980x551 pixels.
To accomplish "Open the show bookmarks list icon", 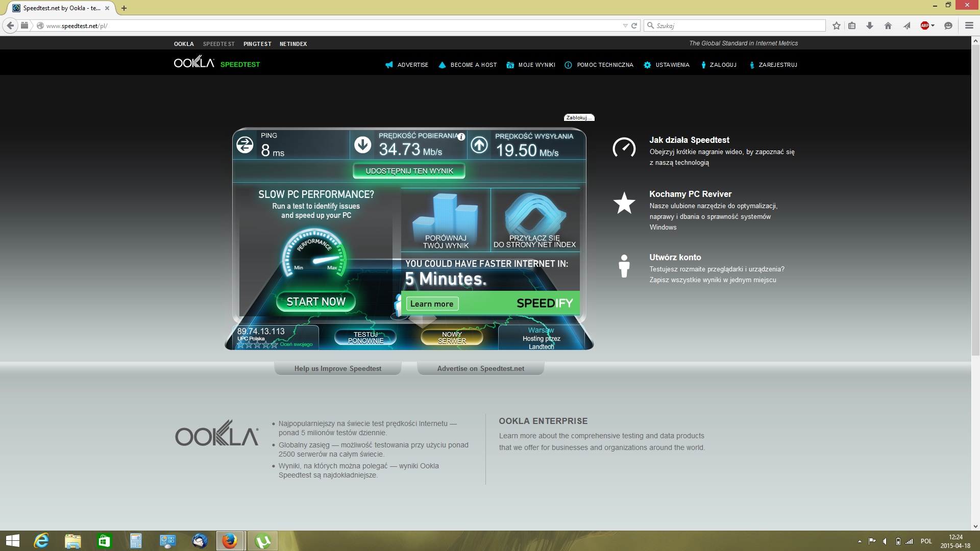I will tap(852, 26).
